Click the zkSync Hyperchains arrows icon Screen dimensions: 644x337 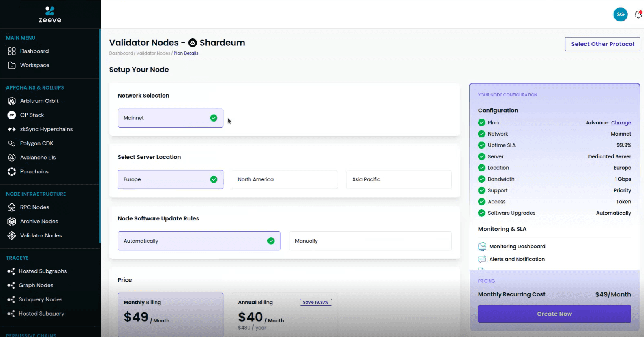(x=12, y=129)
